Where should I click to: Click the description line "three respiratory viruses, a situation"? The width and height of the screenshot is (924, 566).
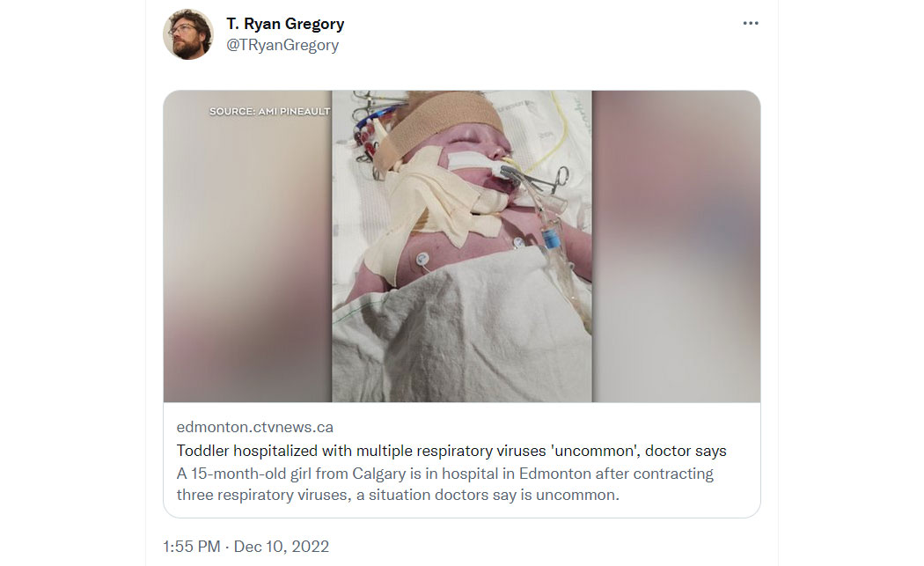pyautogui.click(x=398, y=495)
